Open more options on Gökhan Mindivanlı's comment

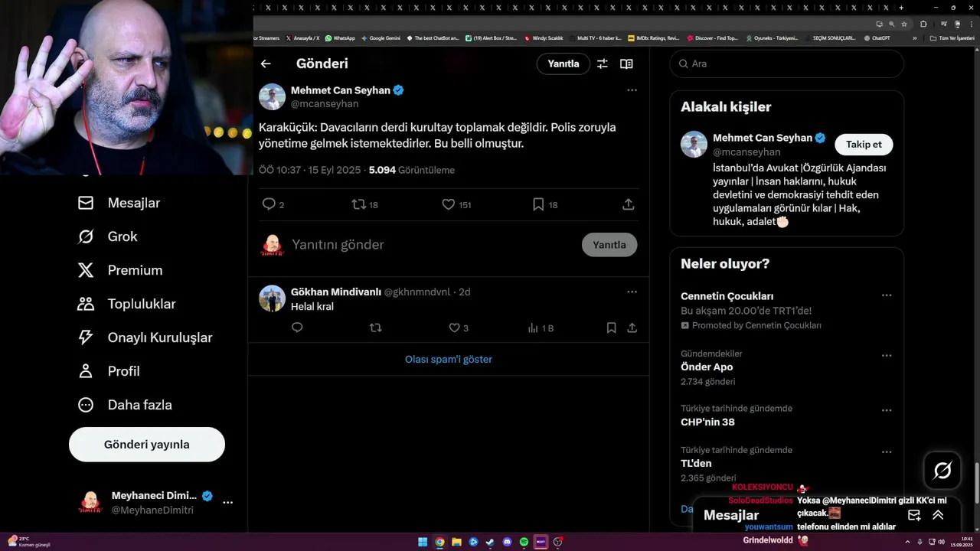tap(632, 292)
